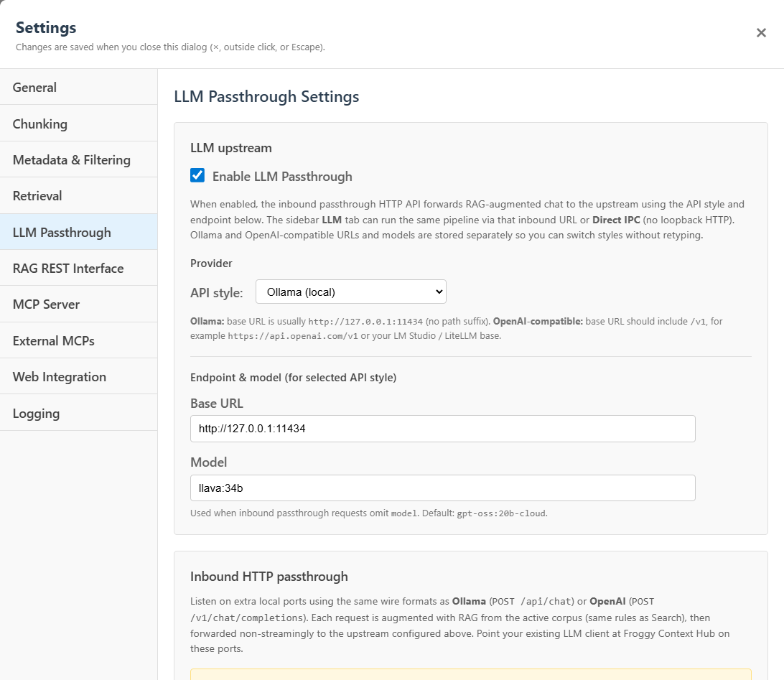Viewport: 784px width, 680px height.
Task: Switch to Web Integration tab
Action: (x=78, y=376)
